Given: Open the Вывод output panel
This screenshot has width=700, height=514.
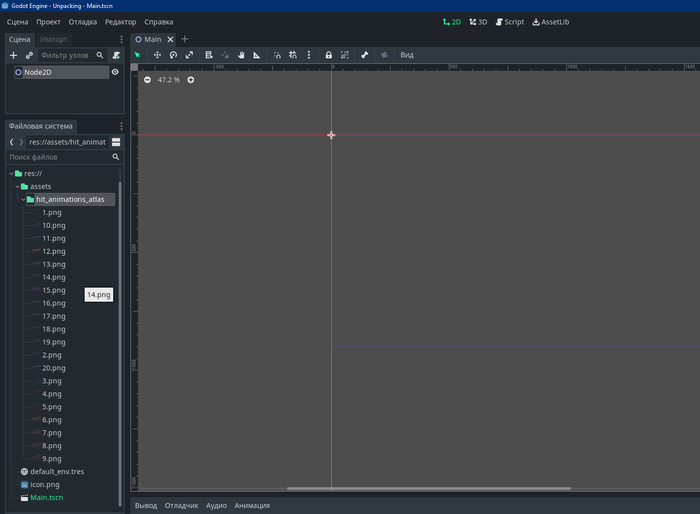Looking at the screenshot, I should [x=146, y=506].
